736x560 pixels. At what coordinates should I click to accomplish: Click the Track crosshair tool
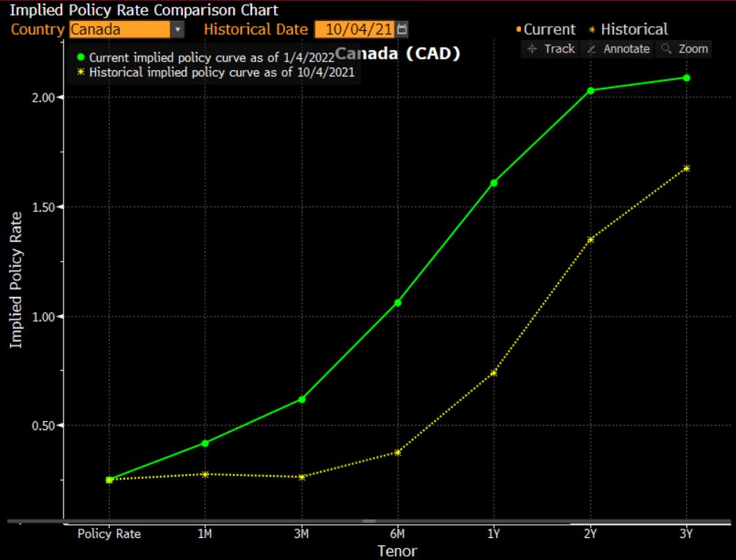552,49
